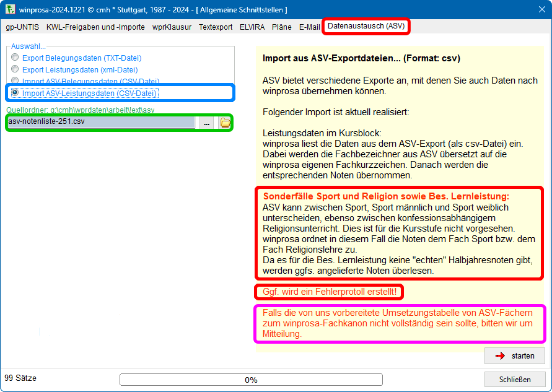
Task: Click the Datenaustausch (ASV) tab
Action: coord(366,27)
